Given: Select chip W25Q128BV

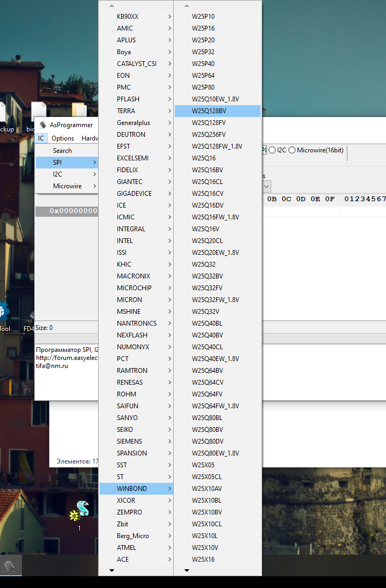Looking at the screenshot, I should click(217, 111).
